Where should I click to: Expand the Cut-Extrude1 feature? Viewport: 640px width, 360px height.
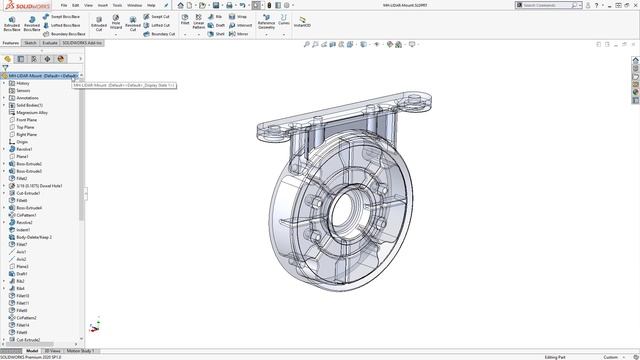[x=4, y=193]
